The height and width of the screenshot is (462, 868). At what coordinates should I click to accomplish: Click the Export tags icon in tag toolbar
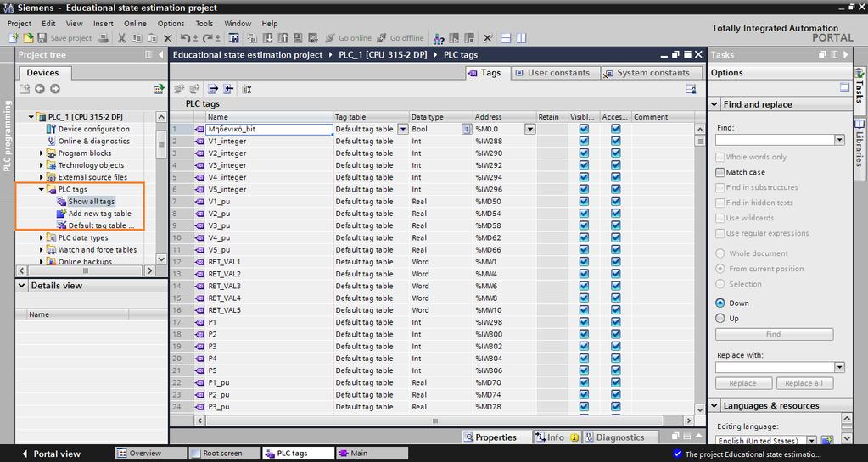click(213, 88)
